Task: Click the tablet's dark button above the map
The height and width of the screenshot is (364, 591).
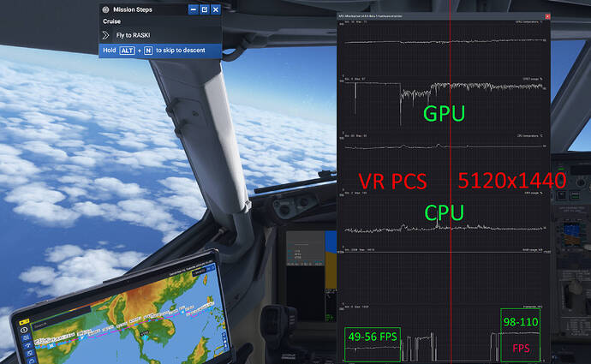Action: tap(200, 272)
